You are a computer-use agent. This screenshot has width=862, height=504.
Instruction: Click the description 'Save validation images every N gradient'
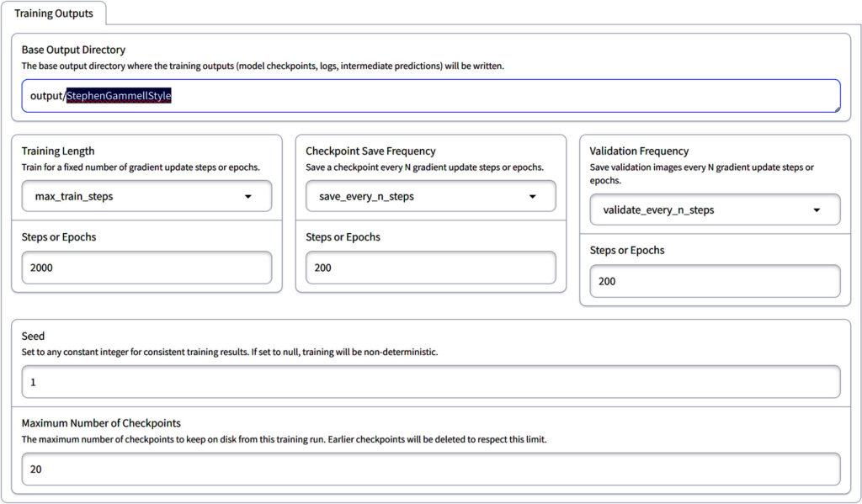coord(701,173)
